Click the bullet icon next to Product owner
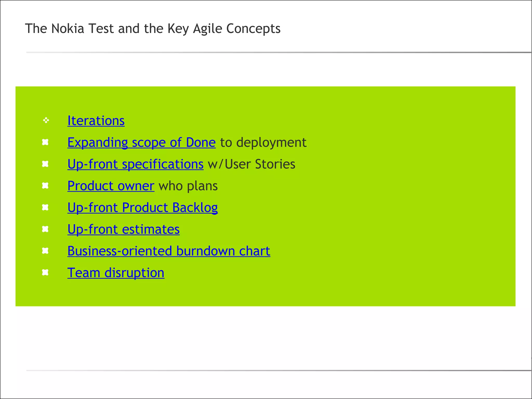Viewport: 532px width, 399px height. (45, 185)
